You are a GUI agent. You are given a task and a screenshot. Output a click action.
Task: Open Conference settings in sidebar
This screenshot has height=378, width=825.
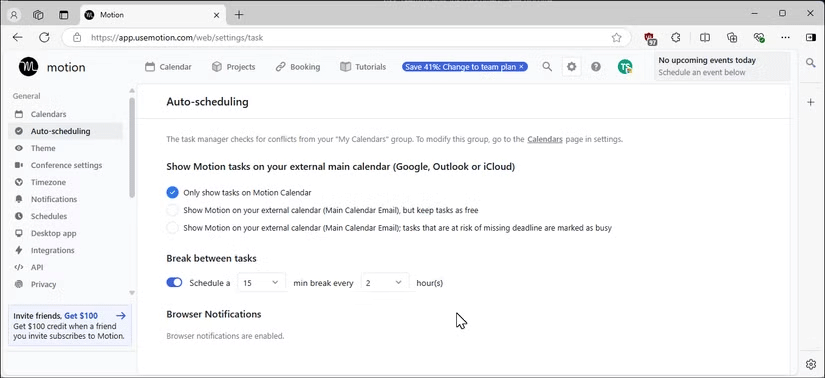[65, 165]
